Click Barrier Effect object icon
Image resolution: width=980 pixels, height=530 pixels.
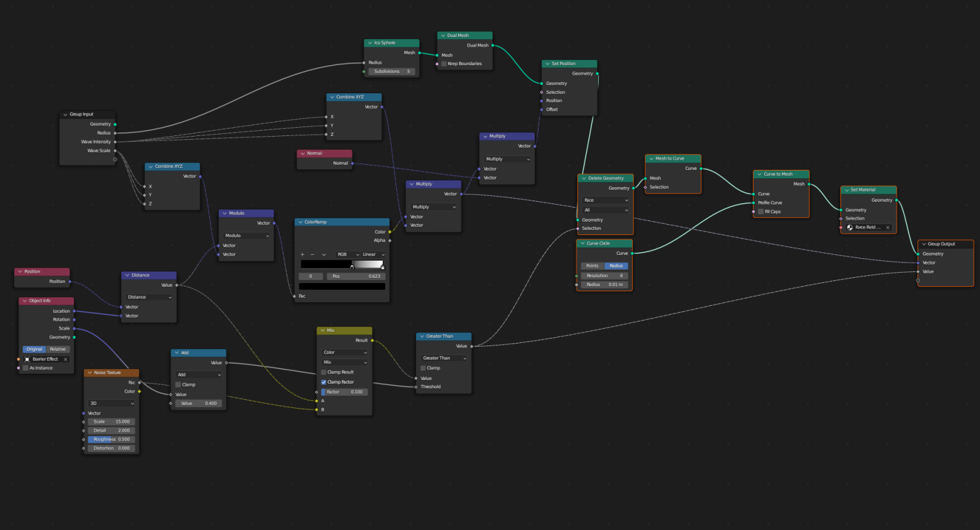coord(27,359)
